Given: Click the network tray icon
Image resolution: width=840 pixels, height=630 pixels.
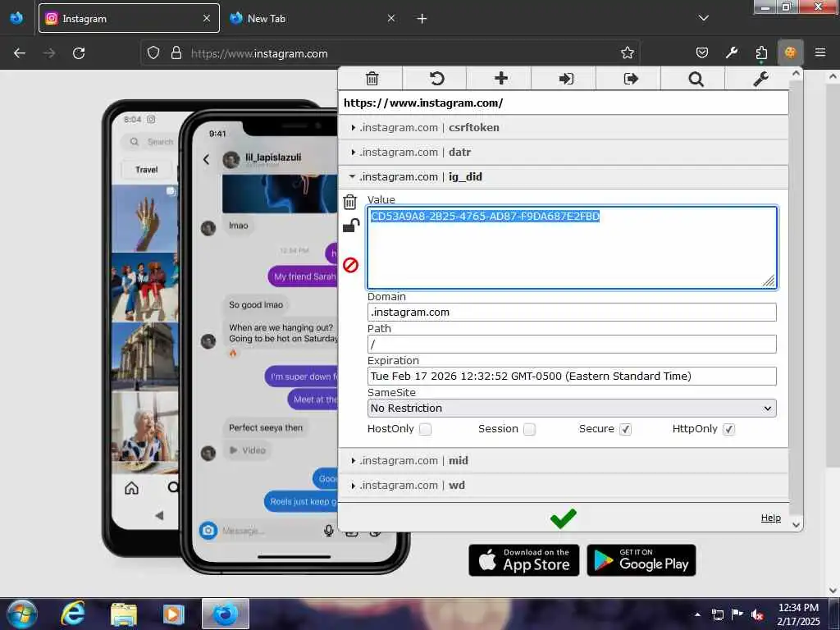Looking at the screenshot, I should pos(717,614).
